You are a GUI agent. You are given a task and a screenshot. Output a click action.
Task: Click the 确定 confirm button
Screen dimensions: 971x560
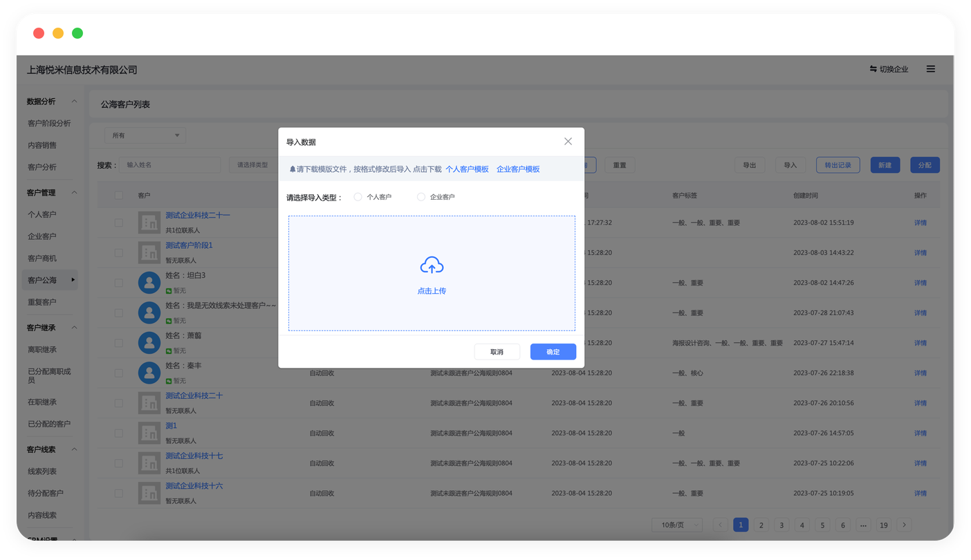tap(553, 352)
